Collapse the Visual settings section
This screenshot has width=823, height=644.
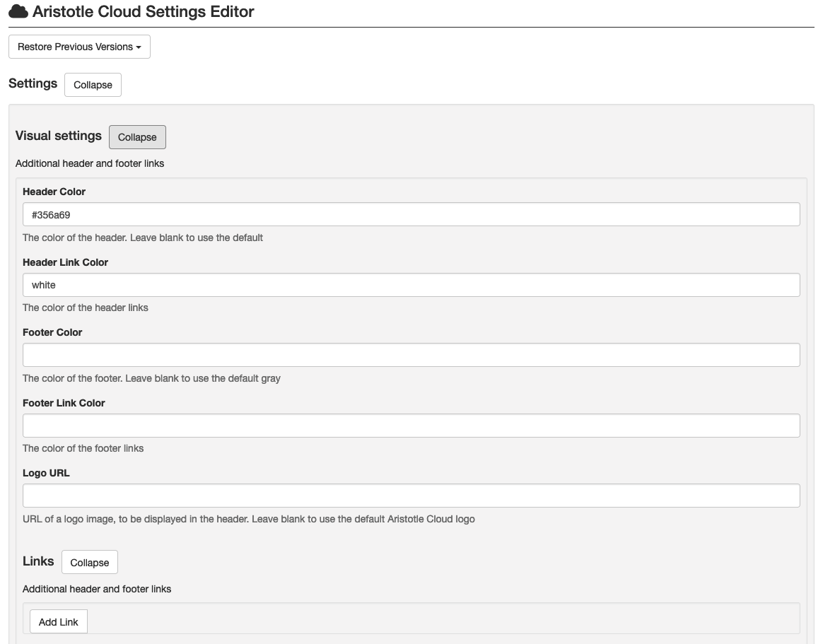click(x=137, y=137)
